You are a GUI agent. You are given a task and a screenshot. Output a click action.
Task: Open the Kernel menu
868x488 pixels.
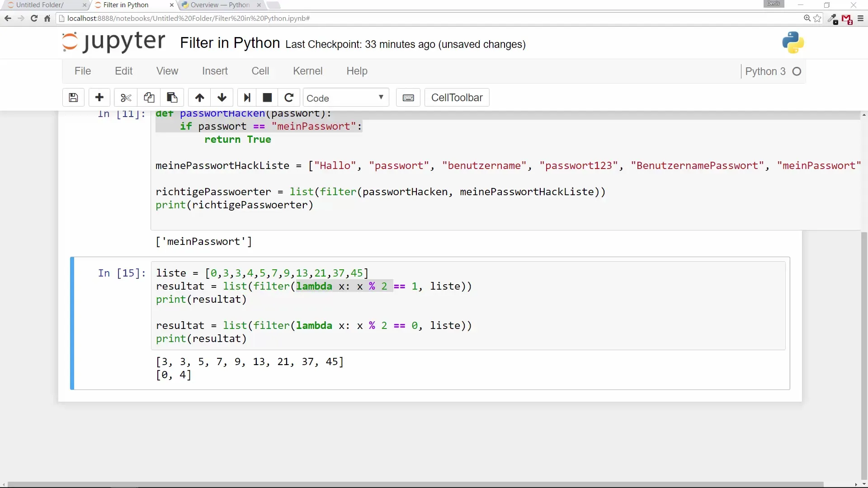coord(308,71)
